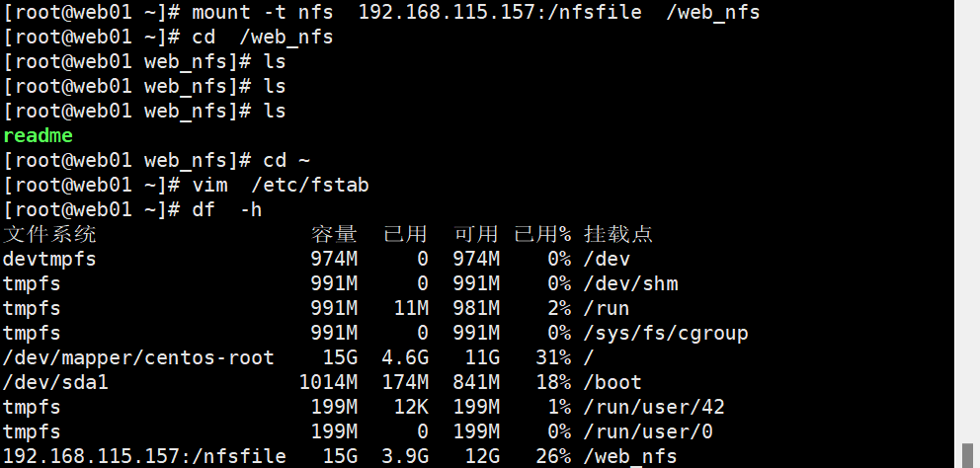Click the 文件系统 column header
980x468 pixels.
coord(49,234)
